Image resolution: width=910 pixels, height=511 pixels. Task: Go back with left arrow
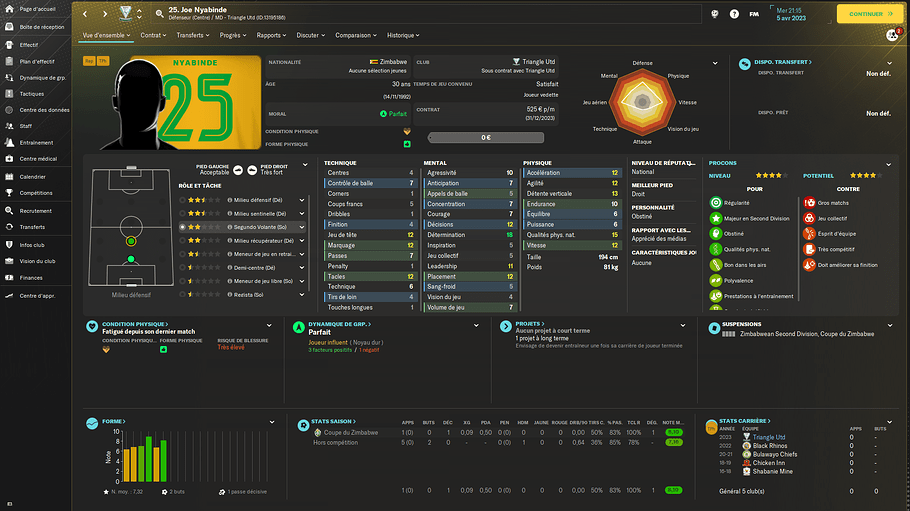(x=85, y=13)
